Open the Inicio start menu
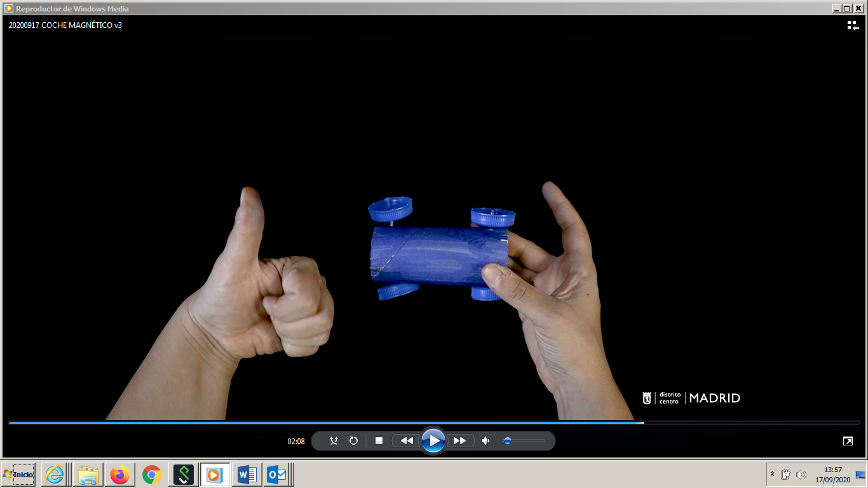 pyautogui.click(x=18, y=474)
